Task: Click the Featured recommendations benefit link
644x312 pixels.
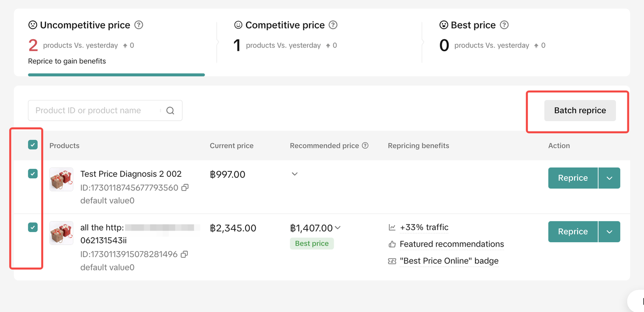Action: (451, 244)
